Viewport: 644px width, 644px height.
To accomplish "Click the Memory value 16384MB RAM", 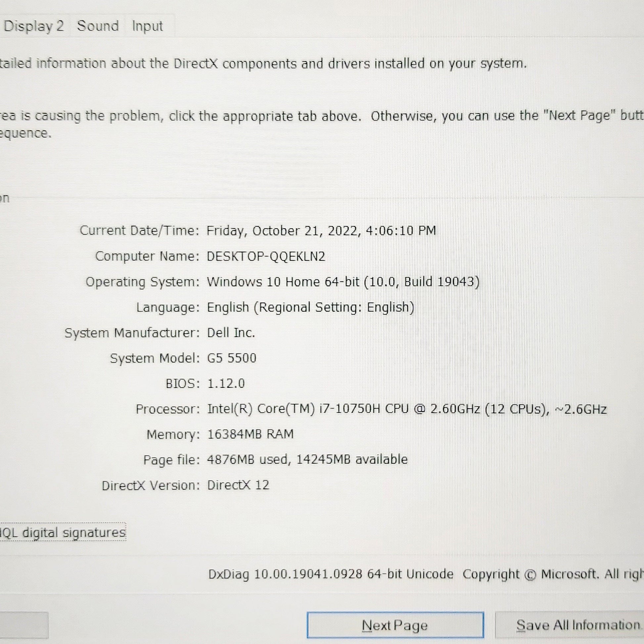I will pyautogui.click(x=250, y=434).
